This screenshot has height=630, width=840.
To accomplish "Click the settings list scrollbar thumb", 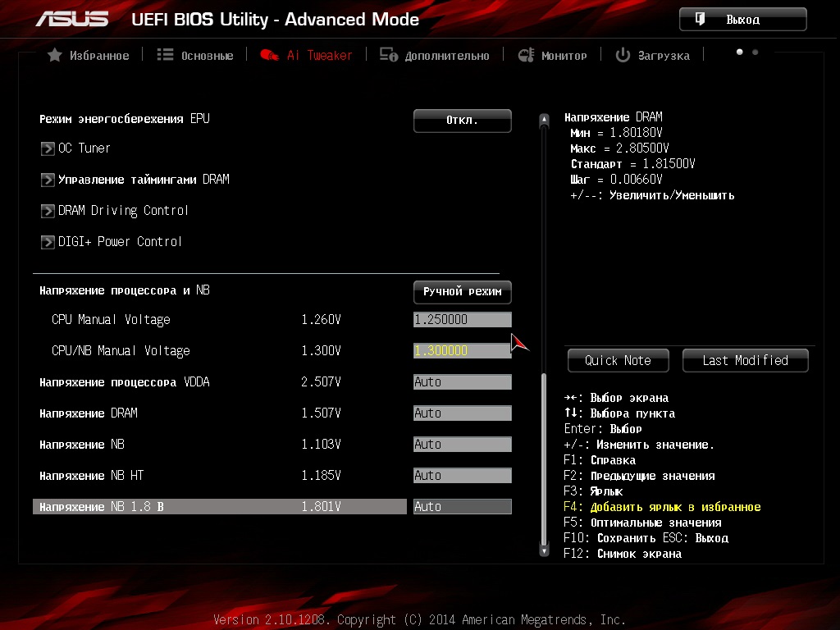I will coord(544,458).
